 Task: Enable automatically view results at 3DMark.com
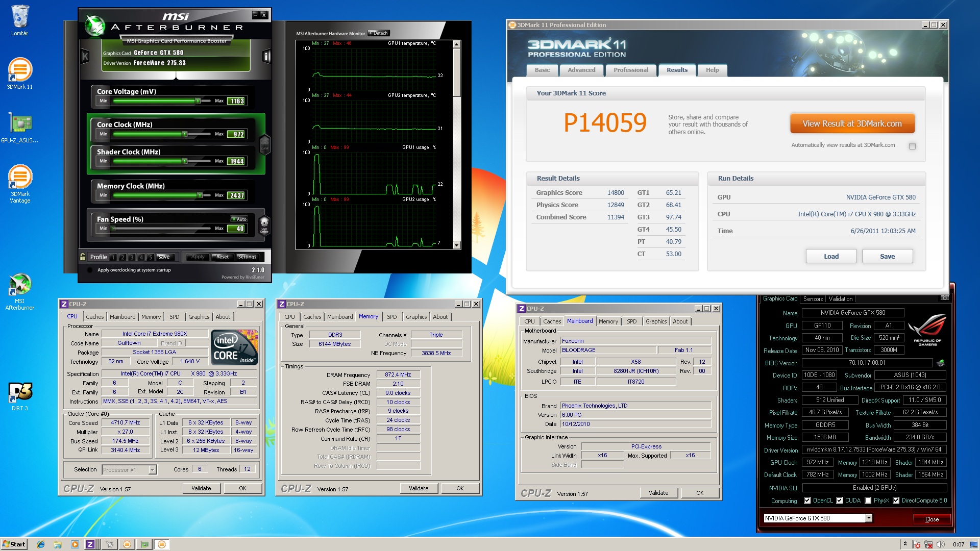[912, 146]
